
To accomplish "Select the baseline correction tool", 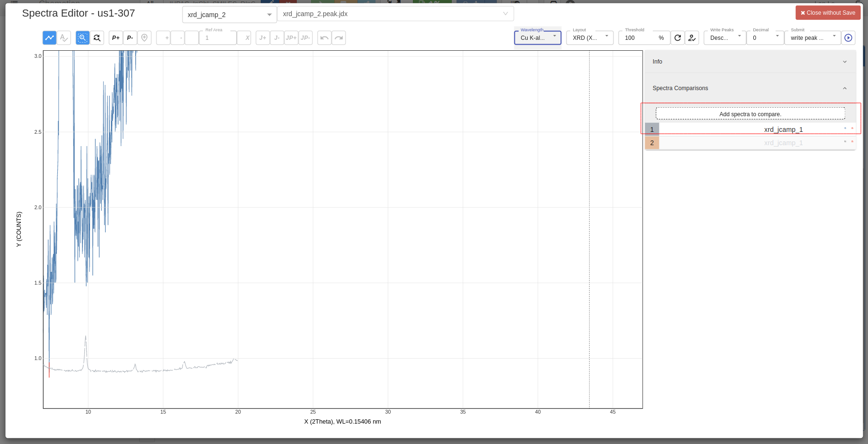I will [x=64, y=37].
